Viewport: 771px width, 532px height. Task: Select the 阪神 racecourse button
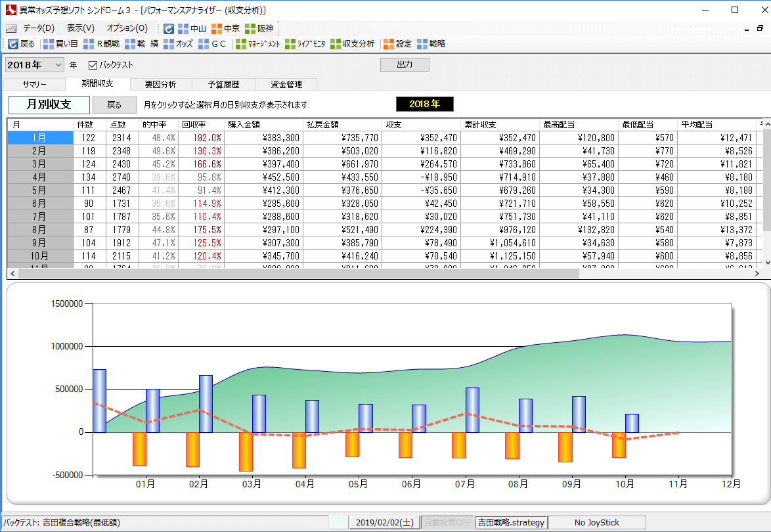point(259,29)
